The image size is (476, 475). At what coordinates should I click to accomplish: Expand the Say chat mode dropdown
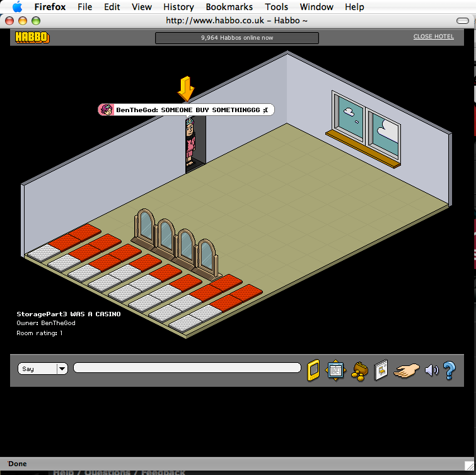point(62,369)
